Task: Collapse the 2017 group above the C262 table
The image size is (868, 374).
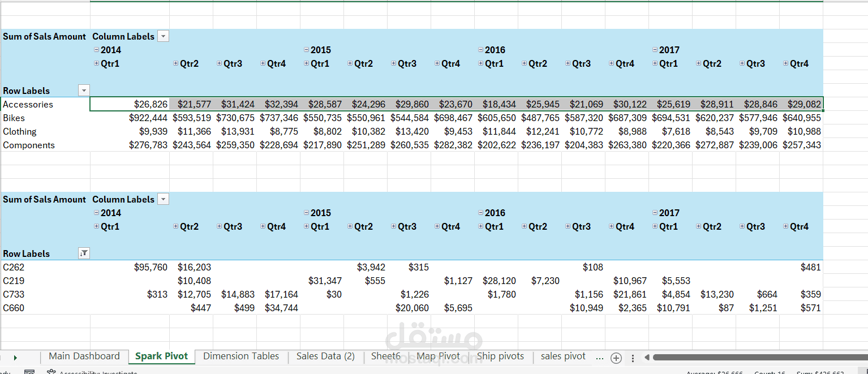Action: point(655,213)
